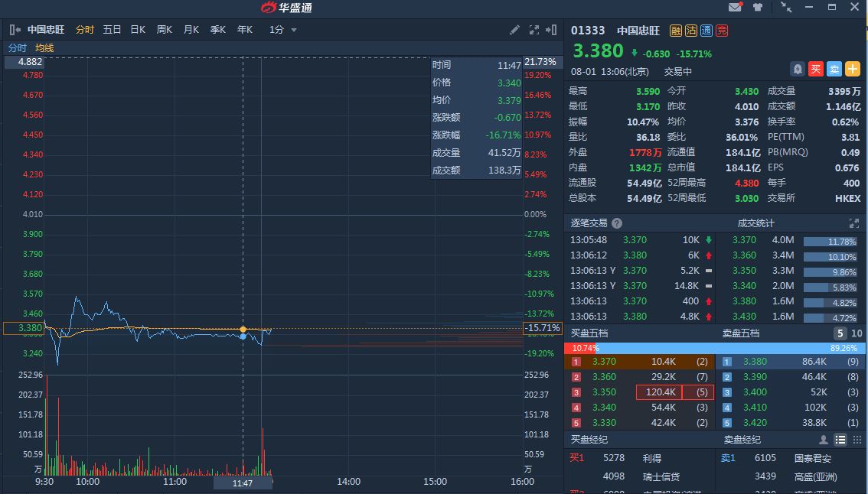Click the 52周最高 value 4.380
Image resolution: width=868 pixels, height=494 pixels.
pos(747,183)
